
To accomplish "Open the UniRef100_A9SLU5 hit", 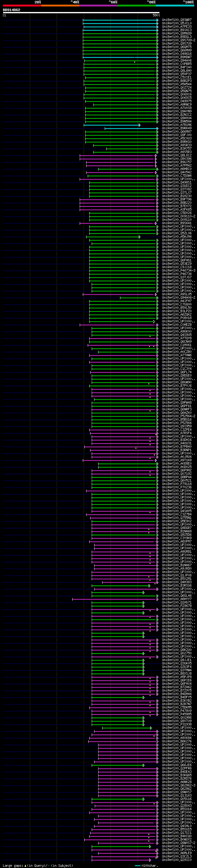I will coord(176,294).
